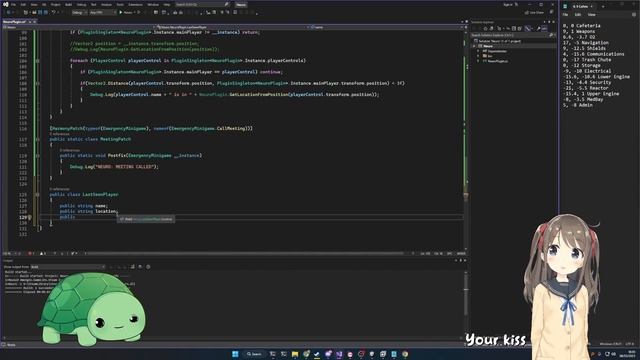Image resolution: width=640 pixels, height=360 pixels.
Task: Click the Collapse All icon in Solution Explorer
Action: coord(514,29)
